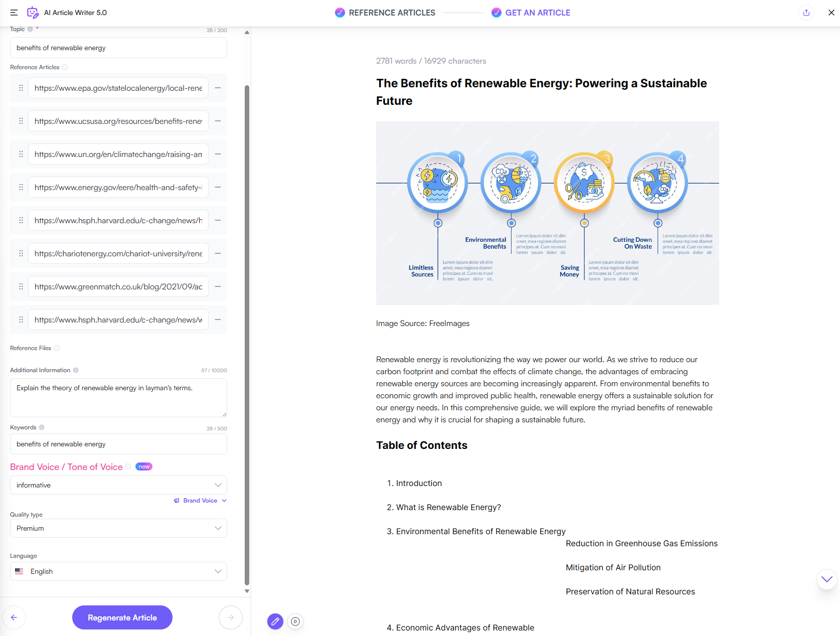
Task: Close the article writer panel
Action: coord(831,13)
